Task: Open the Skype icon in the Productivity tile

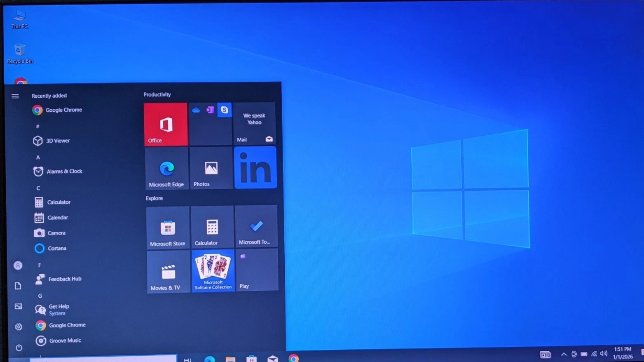Action: 224,110
